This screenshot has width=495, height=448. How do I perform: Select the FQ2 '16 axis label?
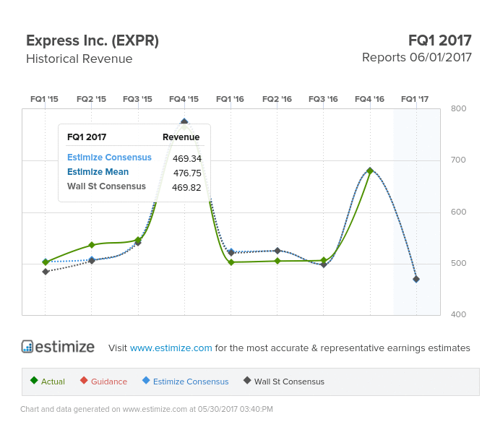click(x=277, y=99)
